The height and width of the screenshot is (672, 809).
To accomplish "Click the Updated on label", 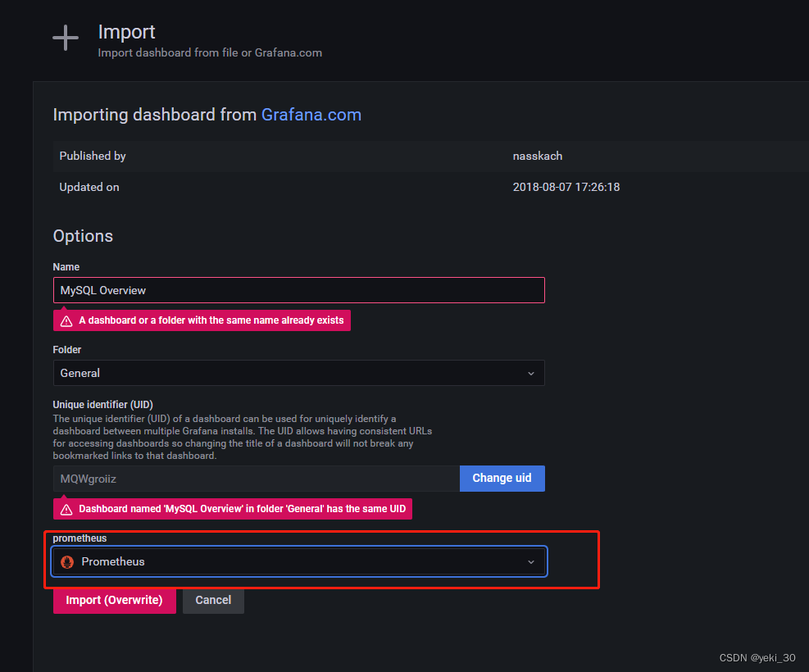I will [x=89, y=187].
